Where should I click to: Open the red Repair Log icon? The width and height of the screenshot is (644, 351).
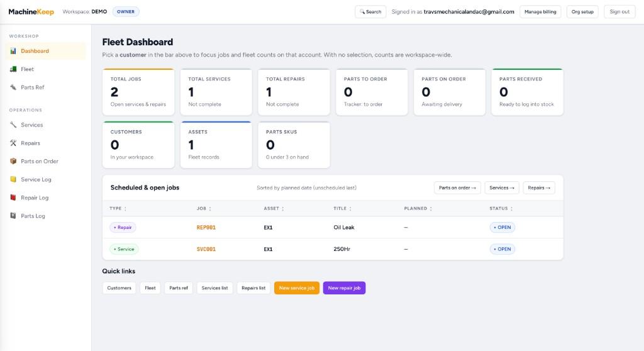coord(13,198)
